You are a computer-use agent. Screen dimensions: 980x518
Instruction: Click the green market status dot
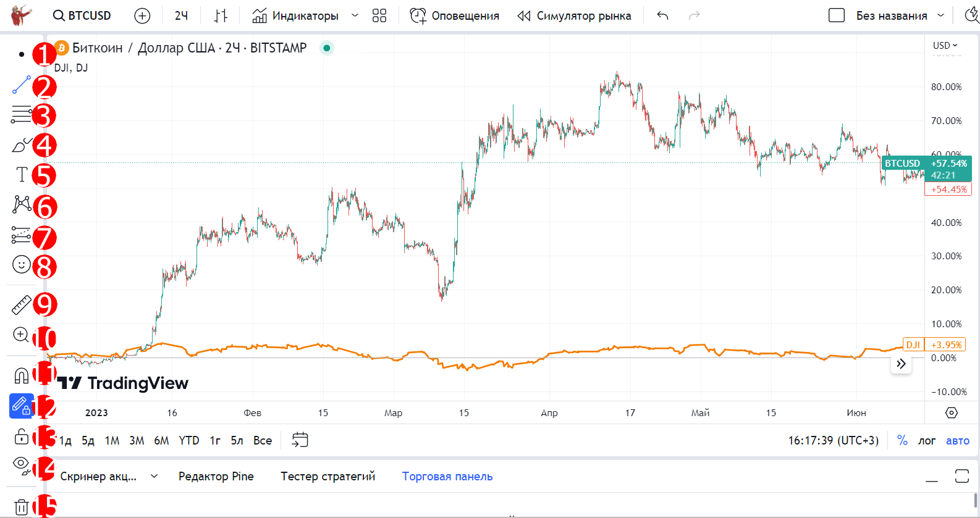[x=327, y=48]
